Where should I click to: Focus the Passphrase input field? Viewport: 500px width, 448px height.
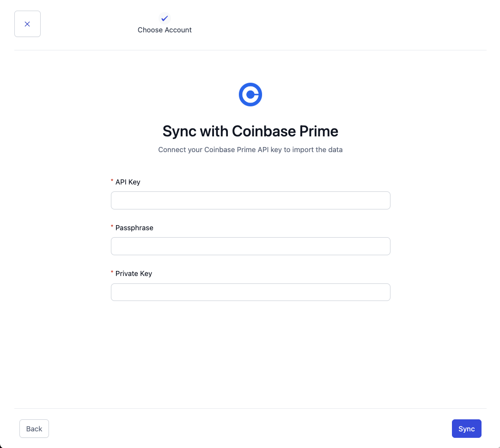pos(250,246)
